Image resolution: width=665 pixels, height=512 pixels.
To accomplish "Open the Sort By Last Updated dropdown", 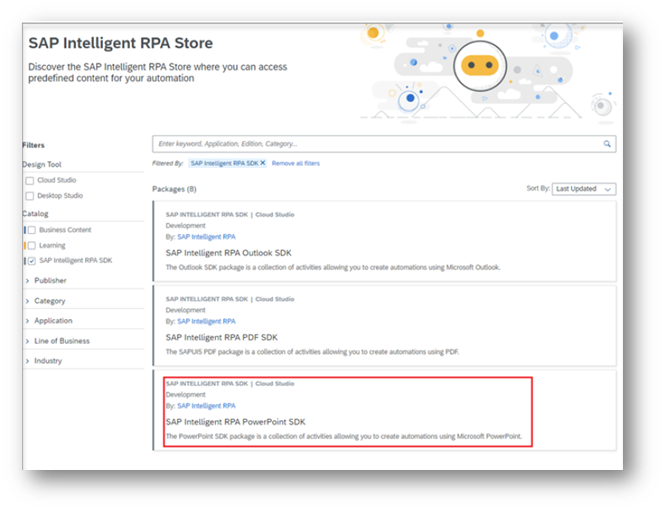I will click(x=585, y=188).
